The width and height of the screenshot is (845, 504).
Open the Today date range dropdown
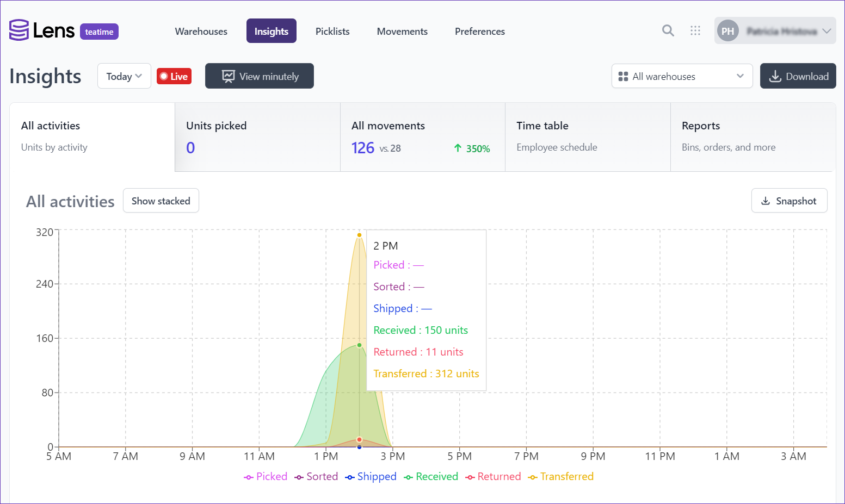(x=124, y=77)
